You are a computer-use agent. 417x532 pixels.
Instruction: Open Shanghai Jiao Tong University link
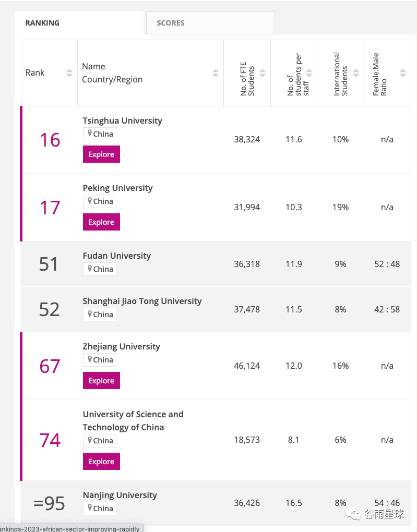coord(142,301)
